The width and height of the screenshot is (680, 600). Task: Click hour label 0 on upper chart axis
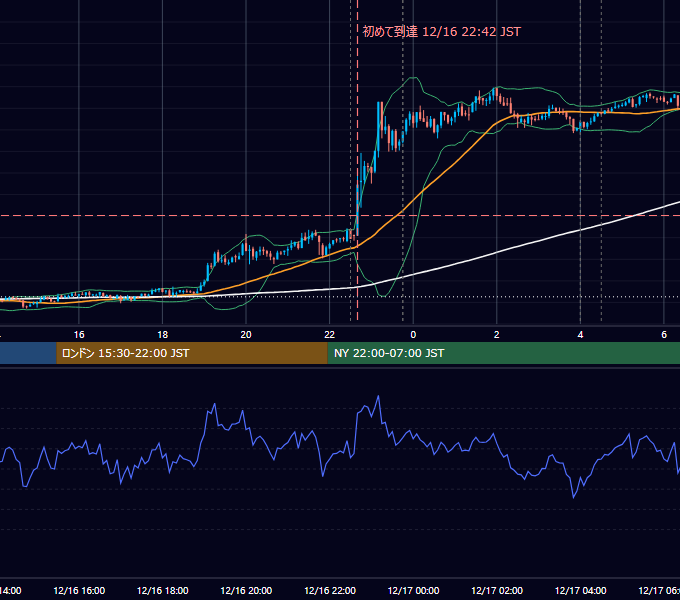(x=413, y=335)
